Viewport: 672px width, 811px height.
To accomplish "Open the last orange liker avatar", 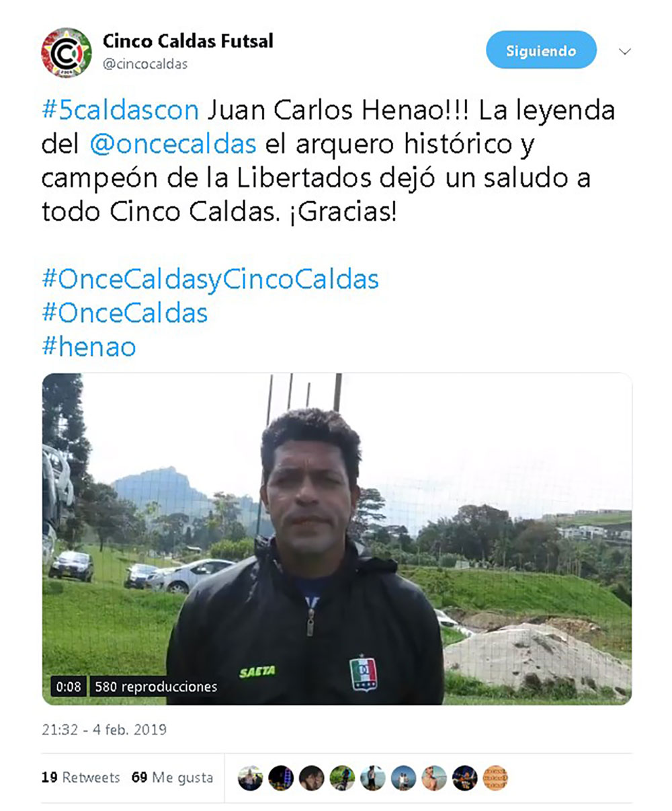I will click(x=495, y=778).
